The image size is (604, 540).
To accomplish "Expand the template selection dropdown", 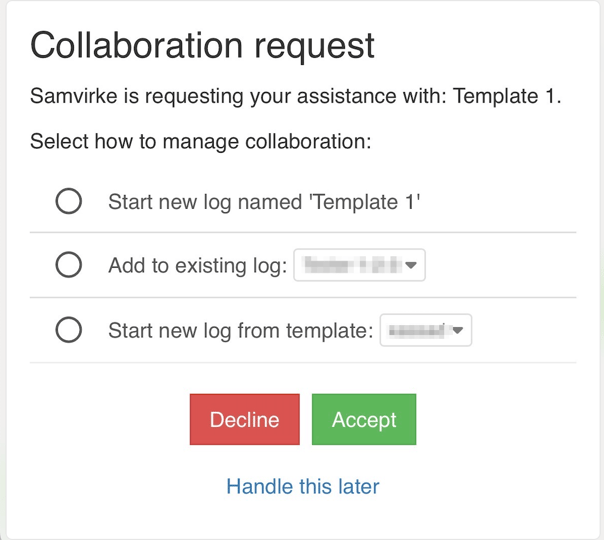I will point(425,330).
